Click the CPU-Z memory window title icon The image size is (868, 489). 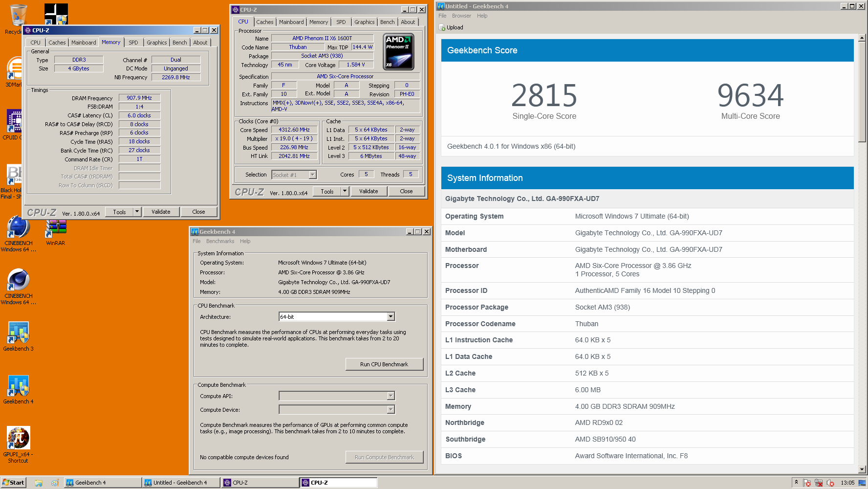(x=28, y=30)
